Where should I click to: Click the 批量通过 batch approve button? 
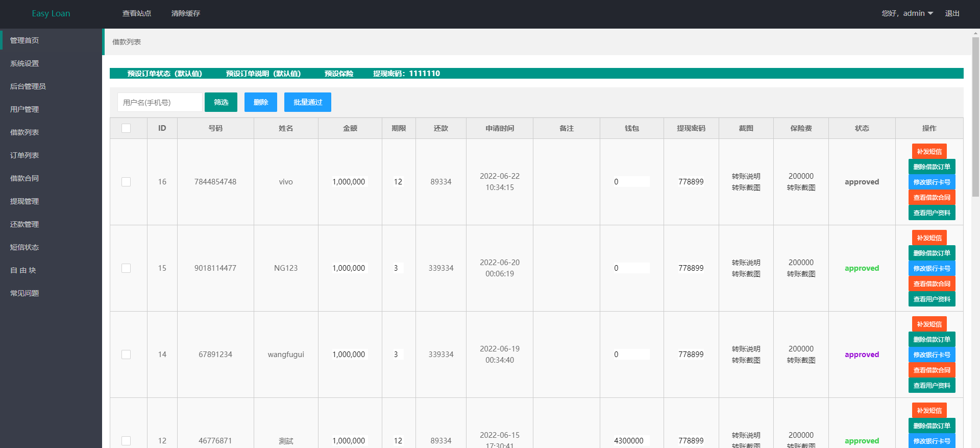(x=307, y=102)
